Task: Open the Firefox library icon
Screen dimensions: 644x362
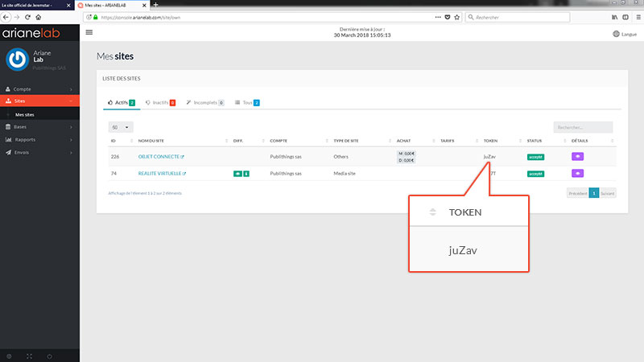Action: pyautogui.click(x=614, y=17)
